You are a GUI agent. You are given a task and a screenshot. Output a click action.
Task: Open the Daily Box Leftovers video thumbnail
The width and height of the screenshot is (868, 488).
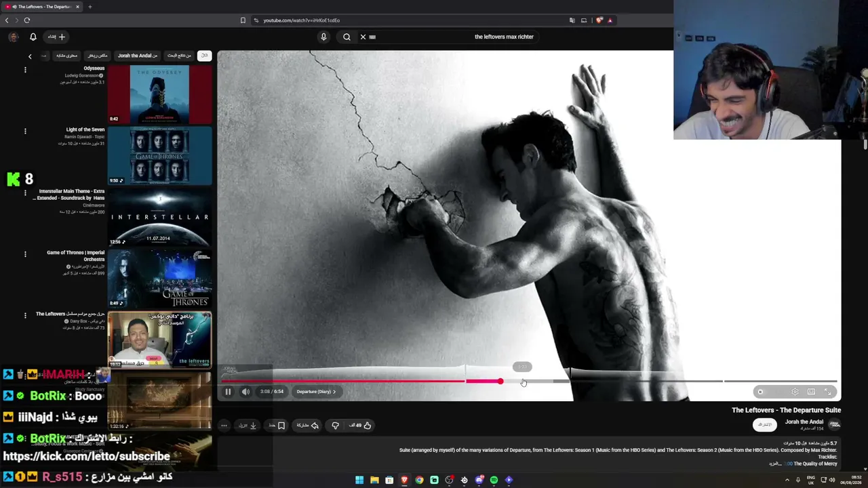tap(160, 340)
